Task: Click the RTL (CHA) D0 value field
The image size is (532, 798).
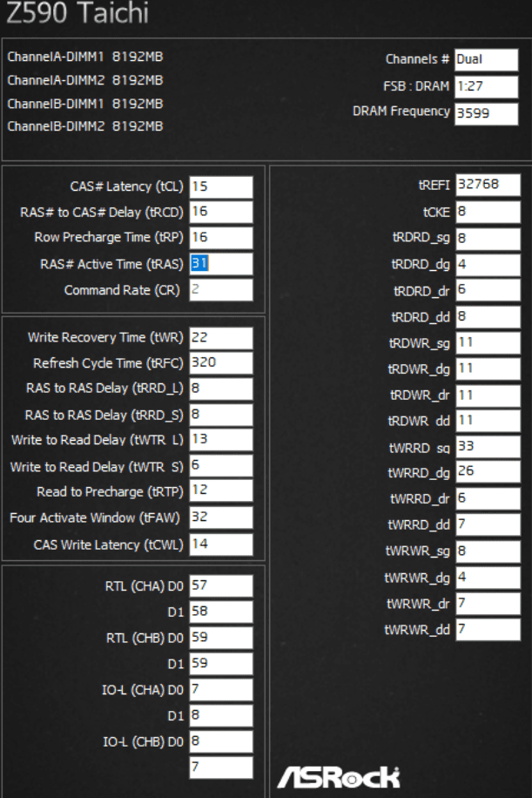Action: click(221, 585)
